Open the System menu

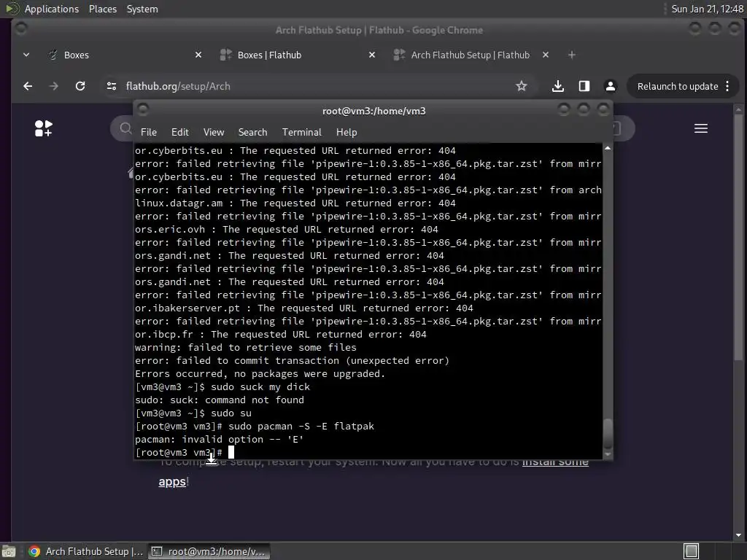tap(142, 9)
